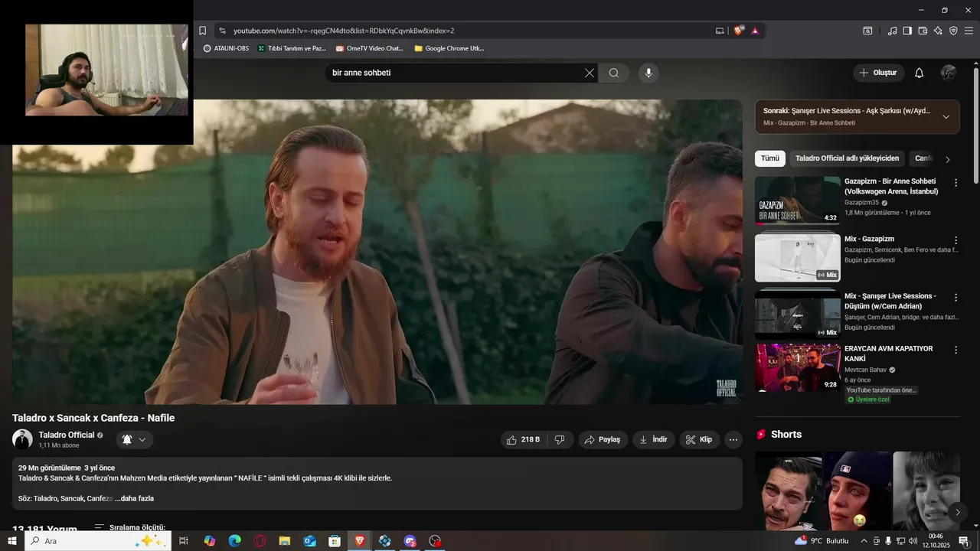Open Windows Start menu

[x=11, y=541]
